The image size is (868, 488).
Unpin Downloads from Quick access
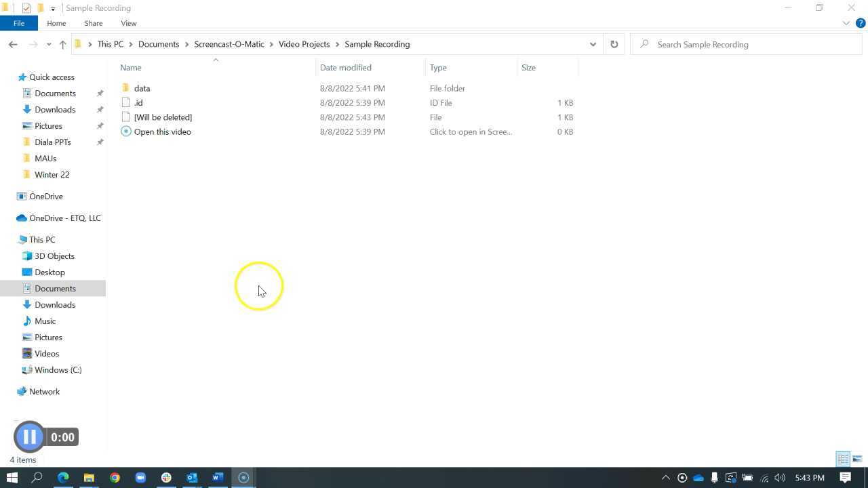(x=100, y=109)
